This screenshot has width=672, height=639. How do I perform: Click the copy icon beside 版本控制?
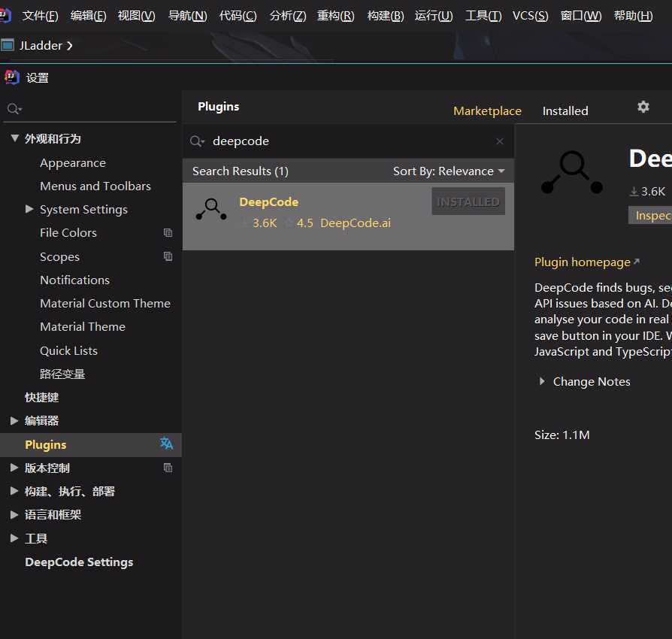pos(168,468)
